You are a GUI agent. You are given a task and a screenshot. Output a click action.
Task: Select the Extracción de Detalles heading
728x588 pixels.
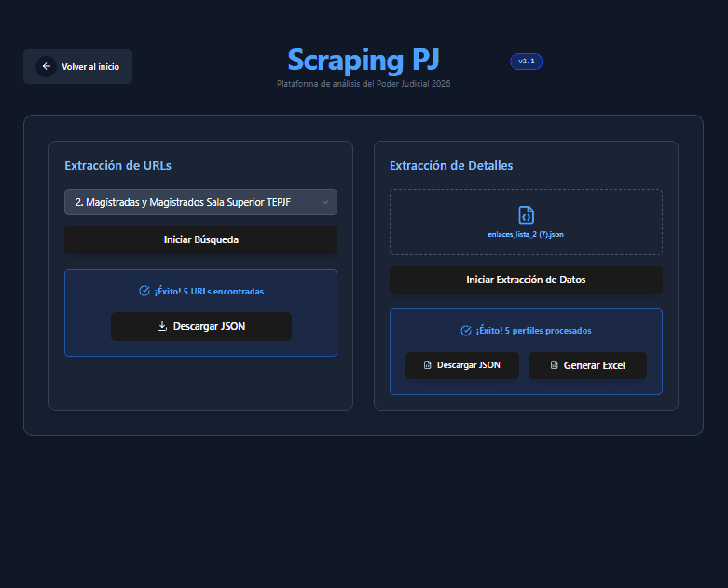(x=451, y=166)
